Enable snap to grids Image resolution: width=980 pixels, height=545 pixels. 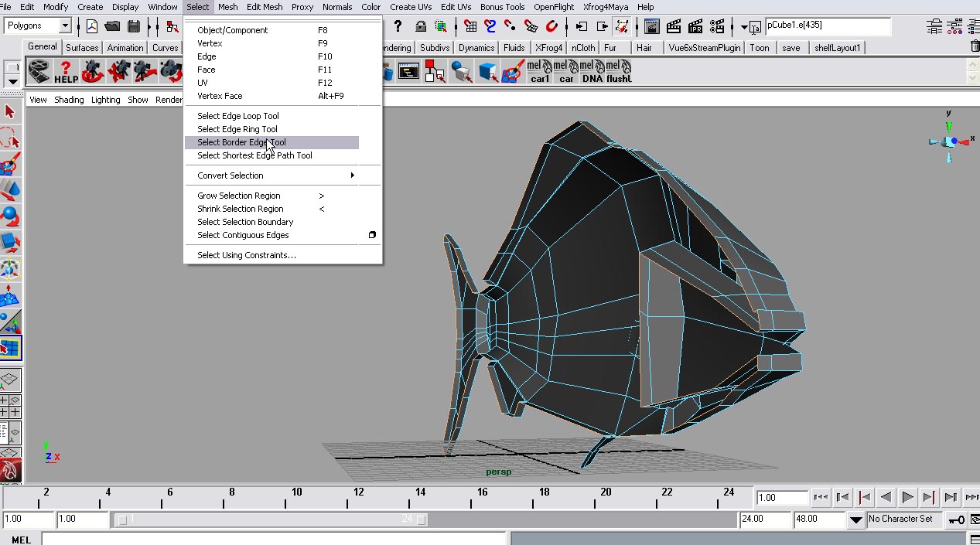tap(470, 26)
